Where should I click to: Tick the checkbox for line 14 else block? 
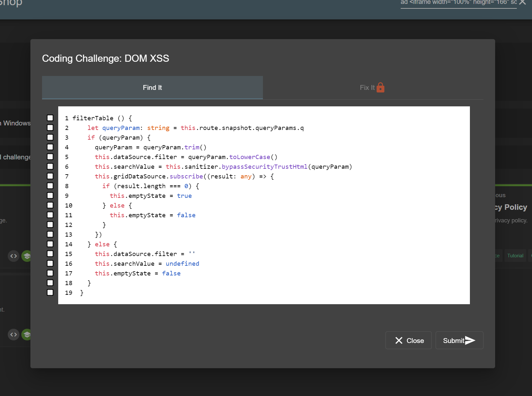[50, 244]
